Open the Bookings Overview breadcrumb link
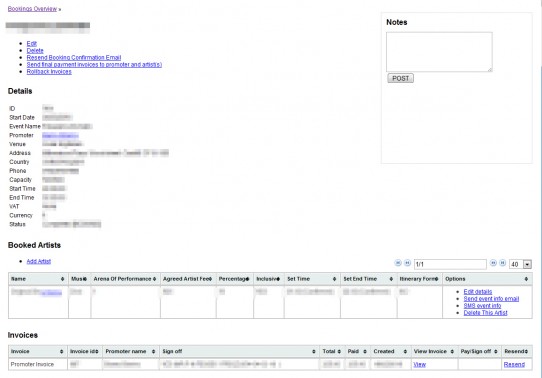The image size is (542, 378). tap(32, 9)
